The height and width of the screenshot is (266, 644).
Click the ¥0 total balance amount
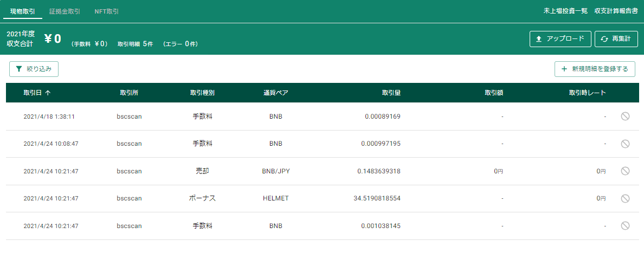[53, 39]
